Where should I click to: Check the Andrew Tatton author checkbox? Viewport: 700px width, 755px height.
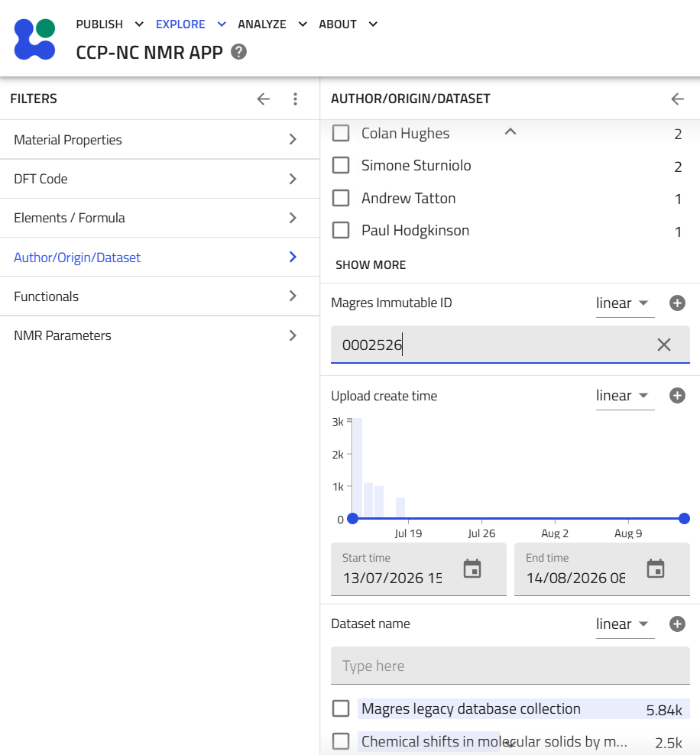341,198
